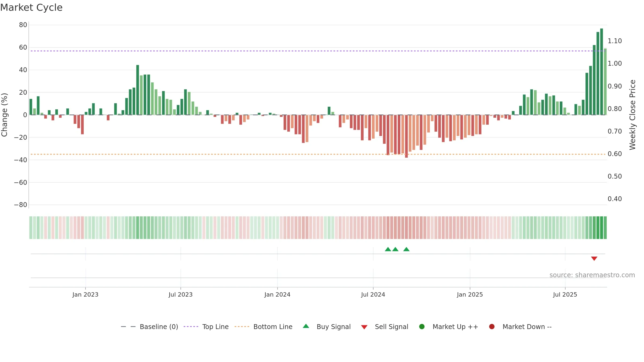The height and width of the screenshot is (362, 644).
Task: Click the red Sell Signal triangle in legend
Action: (x=364, y=327)
